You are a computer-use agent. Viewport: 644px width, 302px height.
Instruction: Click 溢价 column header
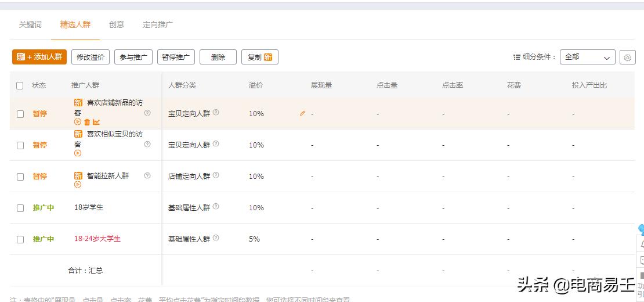[256, 85]
